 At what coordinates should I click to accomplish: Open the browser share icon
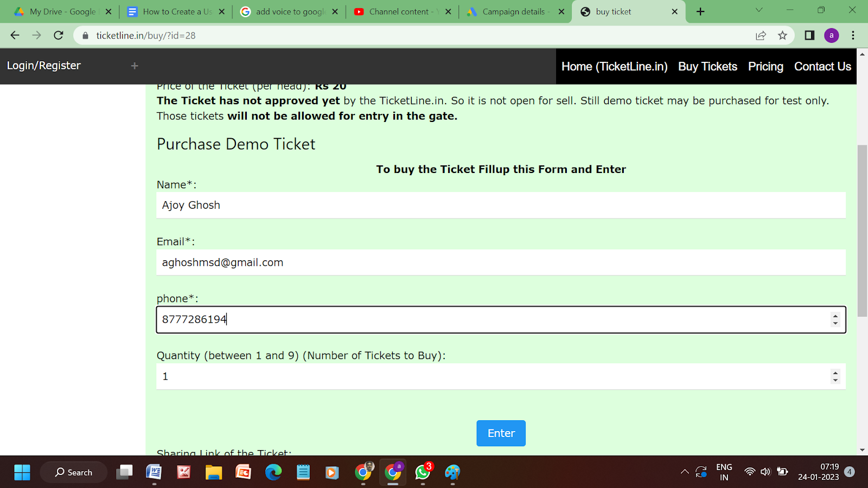pos(761,35)
